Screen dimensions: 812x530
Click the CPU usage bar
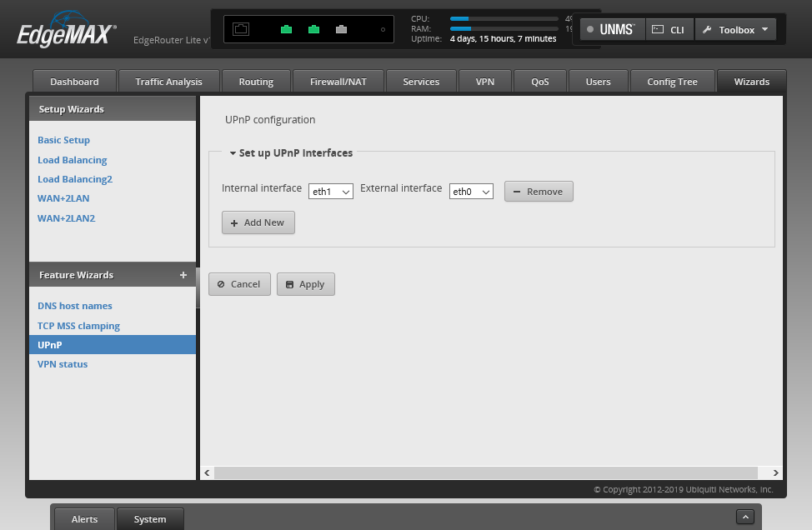[504, 18]
